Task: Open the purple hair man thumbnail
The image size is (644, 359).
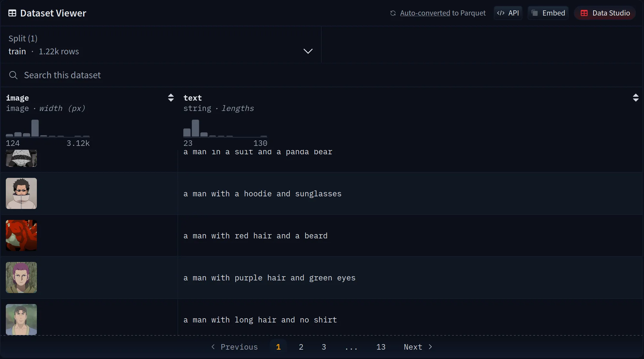Action: point(21,277)
